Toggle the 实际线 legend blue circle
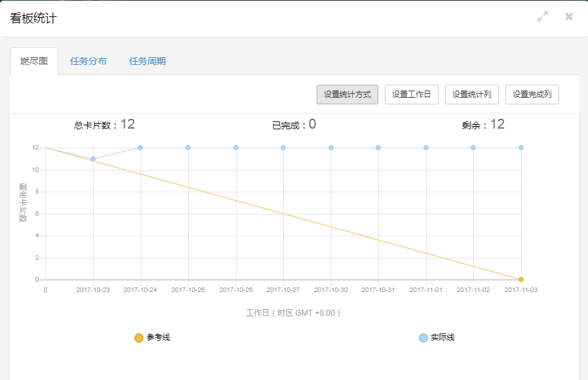The height and width of the screenshot is (380, 588). 423,338
